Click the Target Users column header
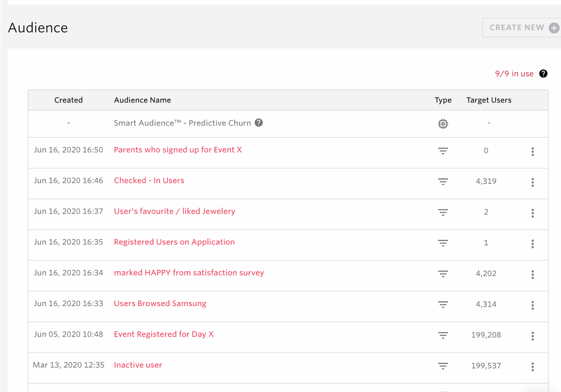The width and height of the screenshot is (561, 392). point(489,100)
